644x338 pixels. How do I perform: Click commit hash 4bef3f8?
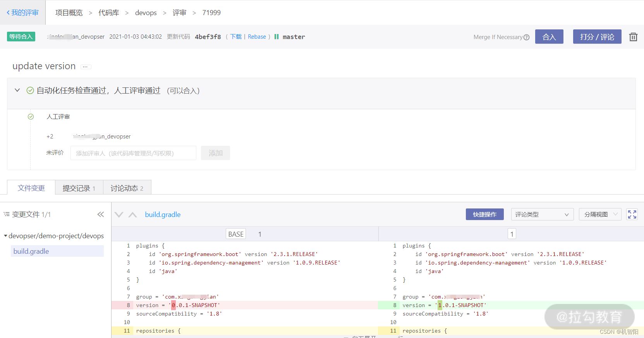point(208,37)
